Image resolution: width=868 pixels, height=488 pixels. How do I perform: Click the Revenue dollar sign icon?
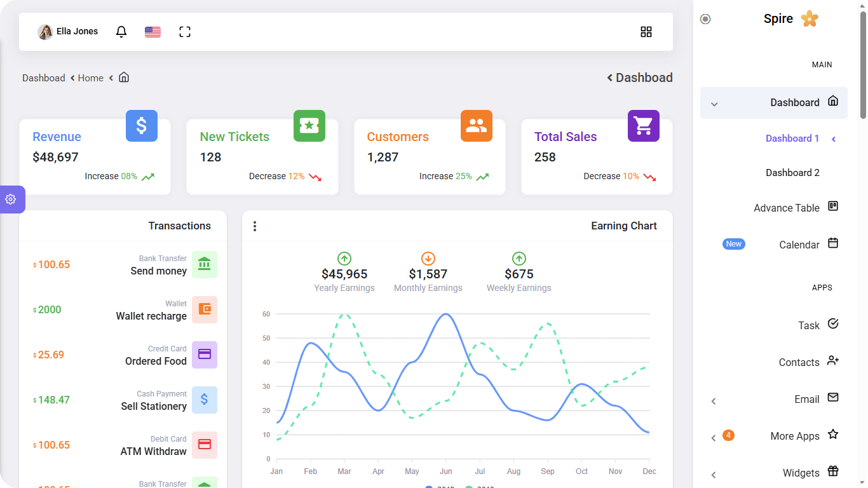[x=142, y=126]
